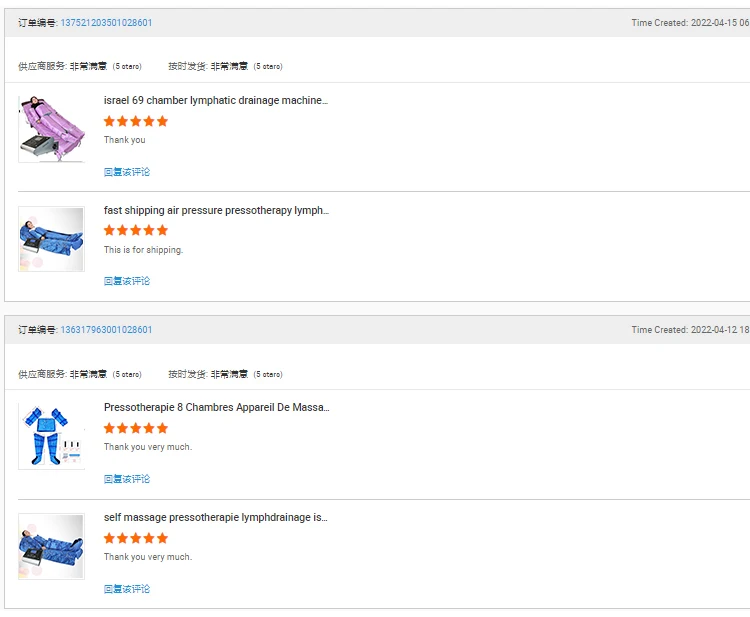Viewport: 750px width, 617px height.
Task: Open order number 136317963001028601
Action: click(106, 330)
